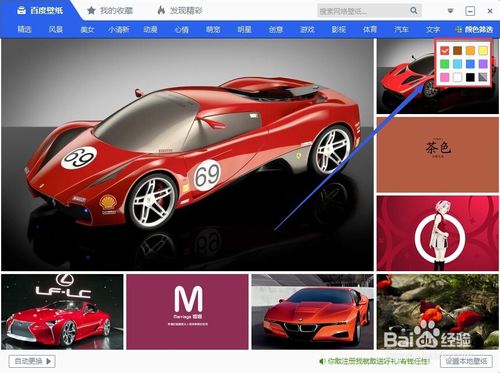Open the 茶色 brown wallpaper thumbnail
Screen dimensions: 500x373
click(x=438, y=155)
